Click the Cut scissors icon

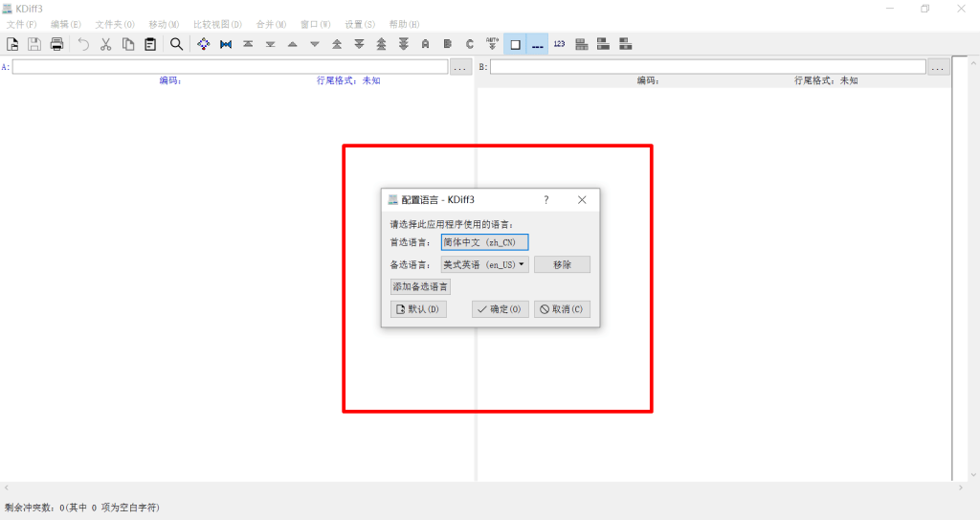[105, 44]
